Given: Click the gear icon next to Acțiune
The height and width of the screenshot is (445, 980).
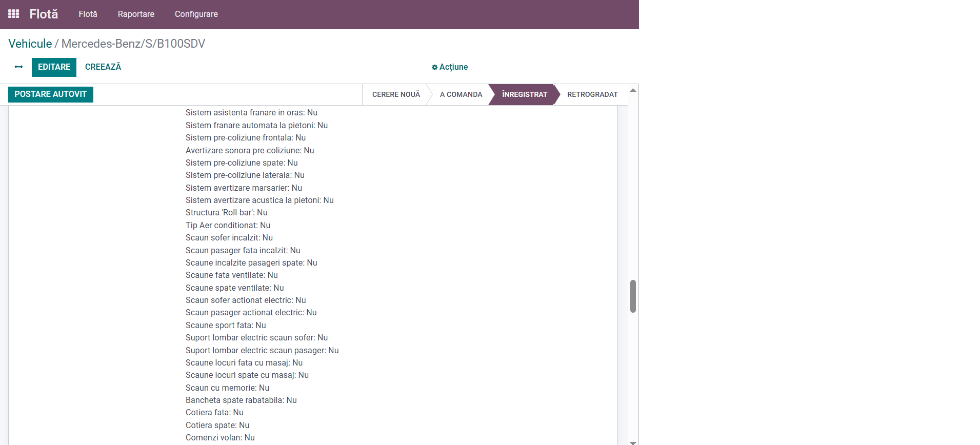Looking at the screenshot, I should [434, 67].
